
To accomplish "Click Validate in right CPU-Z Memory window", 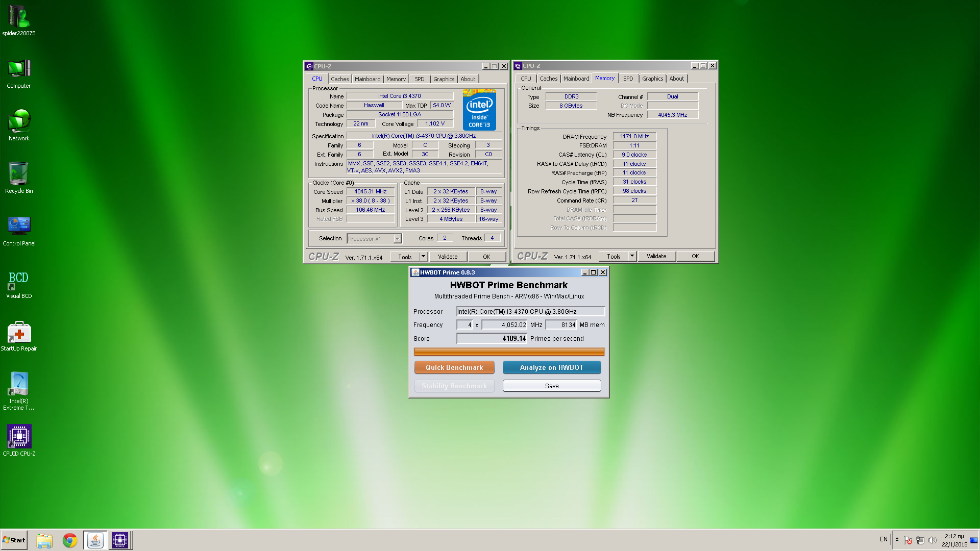I will tap(656, 257).
